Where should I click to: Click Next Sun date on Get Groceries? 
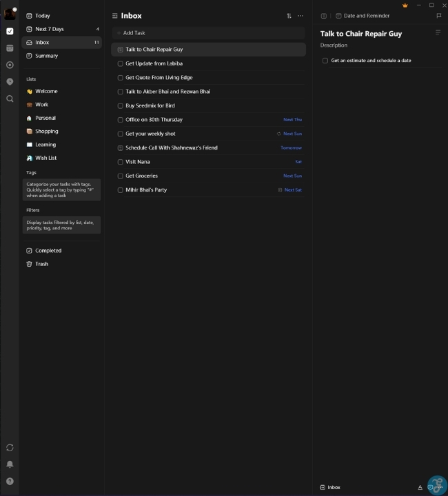[292, 176]
